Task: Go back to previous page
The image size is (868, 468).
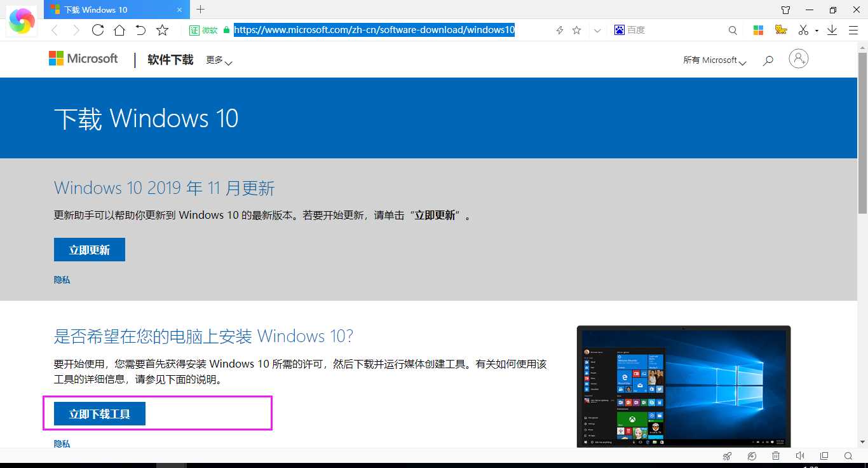Action: [x=55, y=30]
